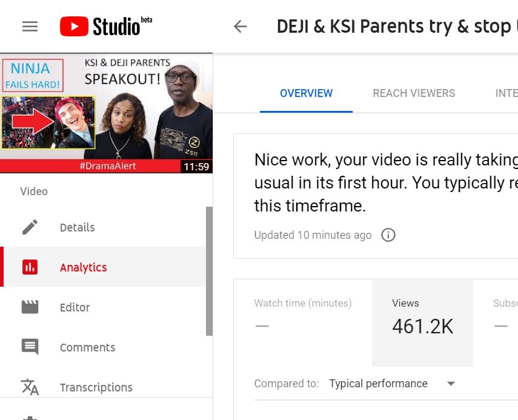Click the Editor clapperboard icon

[30, 307]
